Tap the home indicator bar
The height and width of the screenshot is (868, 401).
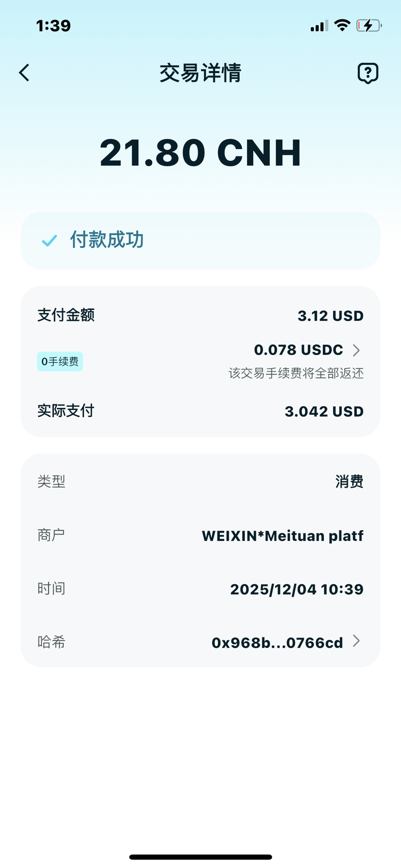(x=200, y=857)
